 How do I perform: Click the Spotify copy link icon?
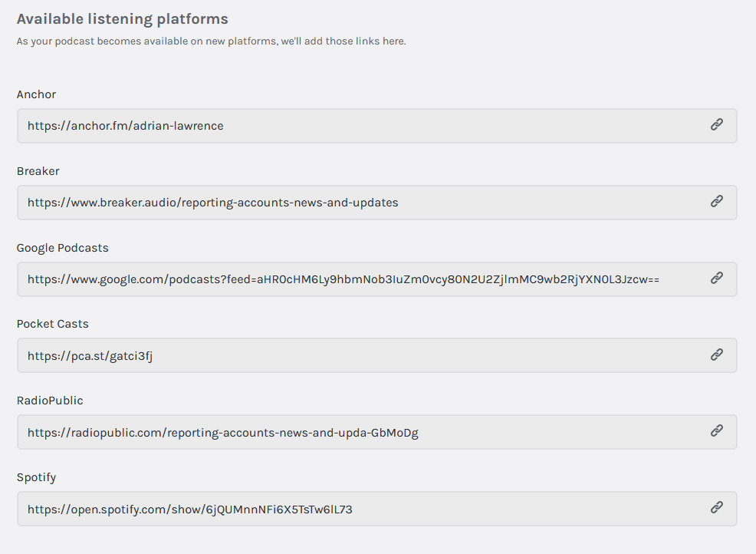[716, 508]
